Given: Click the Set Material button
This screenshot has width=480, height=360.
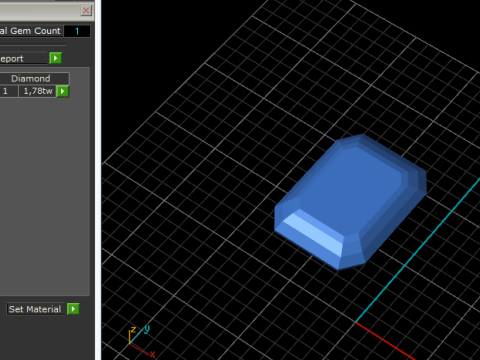Looking at the screenshot, I should tap(35, 309).
